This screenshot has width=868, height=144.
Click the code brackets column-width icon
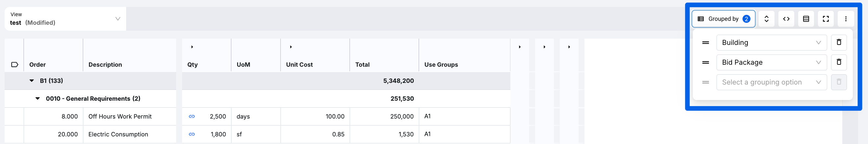point(786,19)
